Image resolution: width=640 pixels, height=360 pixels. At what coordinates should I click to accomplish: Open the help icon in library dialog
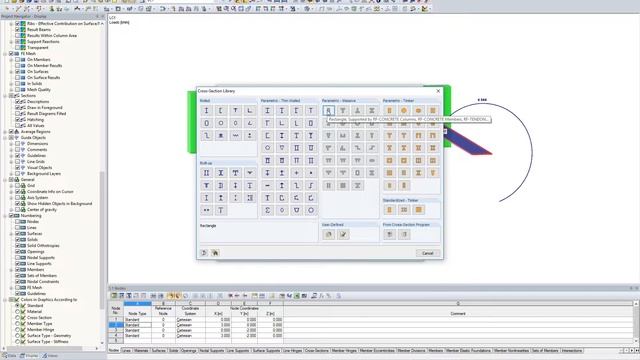204,253
